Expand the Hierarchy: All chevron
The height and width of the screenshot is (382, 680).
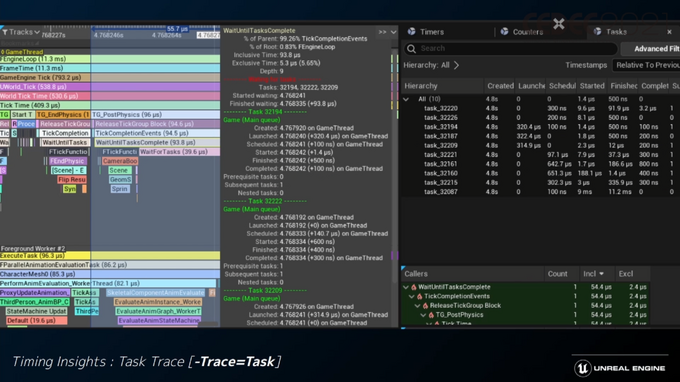[456, 65]
